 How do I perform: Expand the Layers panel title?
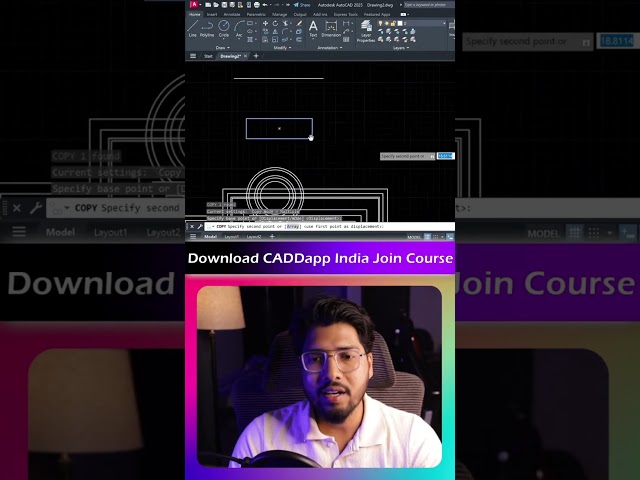click(x=401, y=48)
